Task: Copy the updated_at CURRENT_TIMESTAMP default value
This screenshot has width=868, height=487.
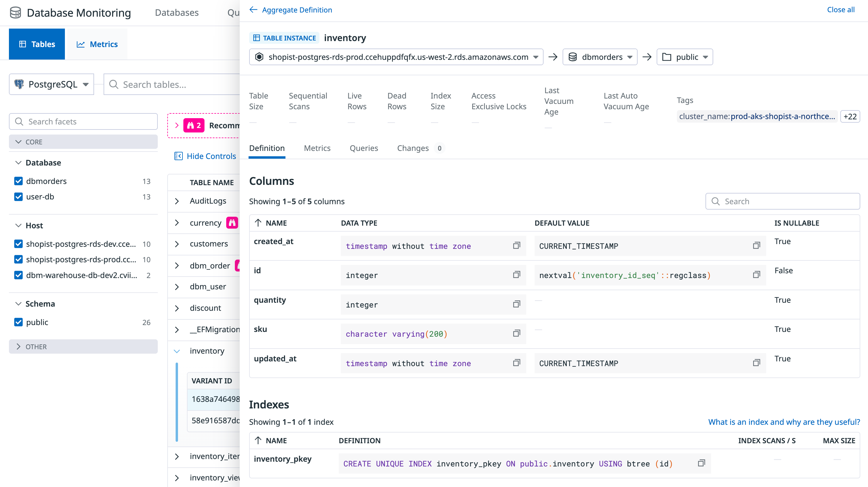Action: 756,363
